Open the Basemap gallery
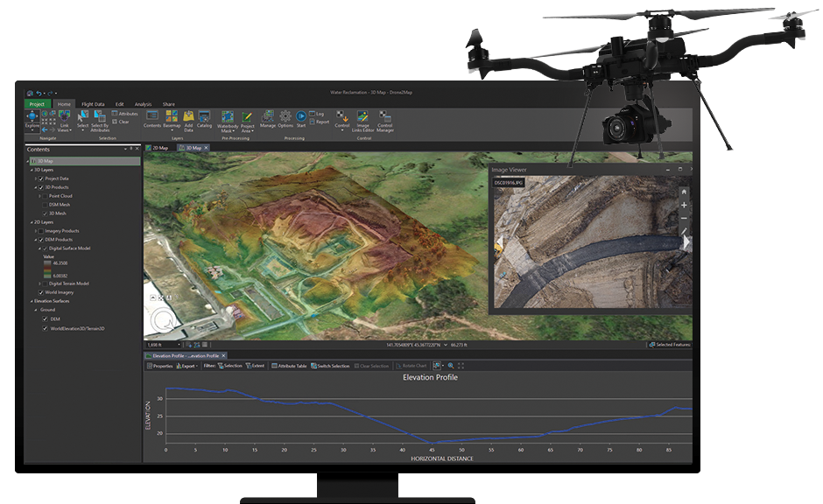 (172, 116)
